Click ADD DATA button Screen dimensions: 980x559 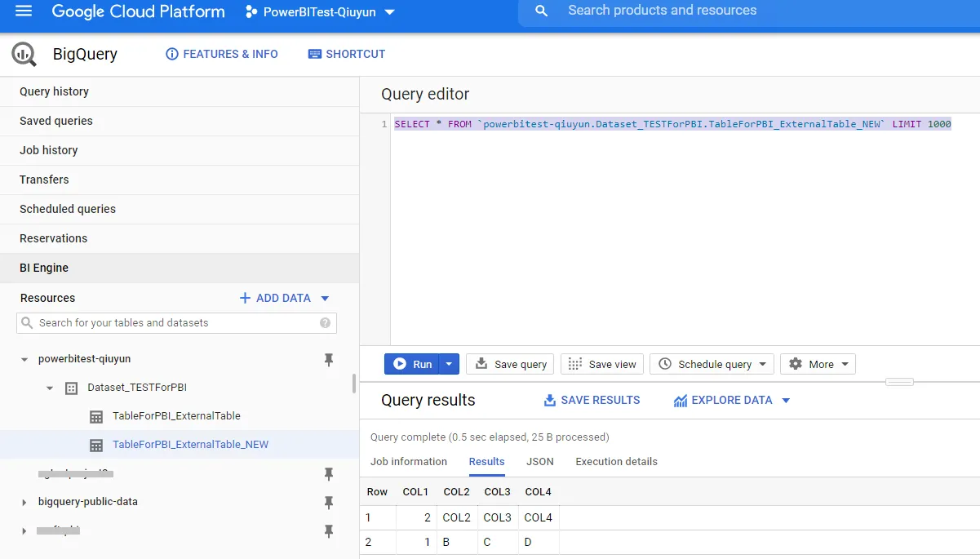[x=275, y=298]
